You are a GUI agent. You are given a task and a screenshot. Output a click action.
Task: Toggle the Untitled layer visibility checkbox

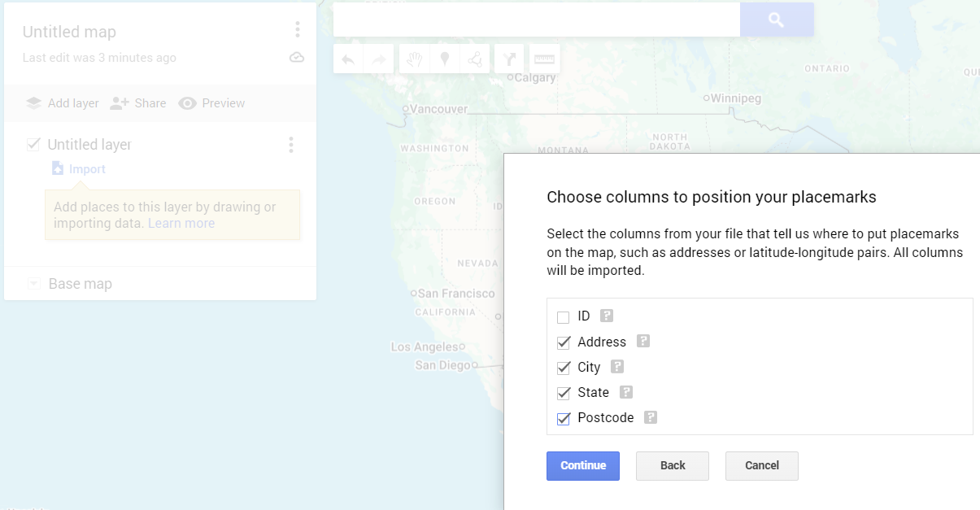pyautogui.click(x=33, y=145)
